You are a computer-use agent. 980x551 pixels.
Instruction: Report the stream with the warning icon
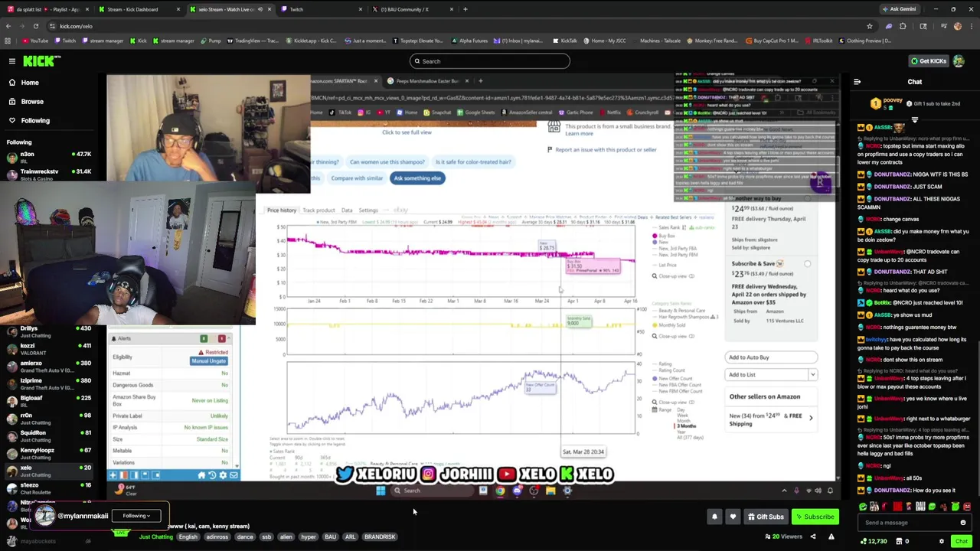click(831, 536)
